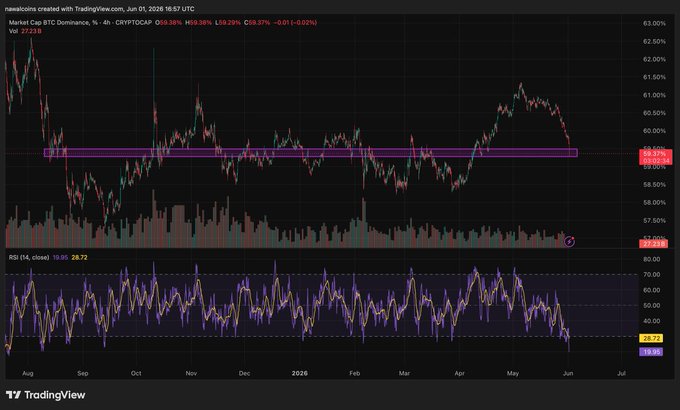Click the 70.00 RSI axis label
The height and width of the screenshot is (410, 680).
click(652, 275)
